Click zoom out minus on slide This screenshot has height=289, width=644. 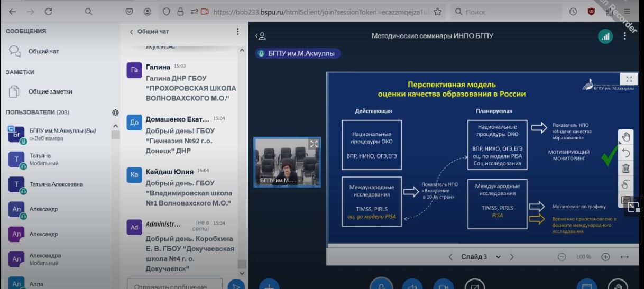point(562,257)
